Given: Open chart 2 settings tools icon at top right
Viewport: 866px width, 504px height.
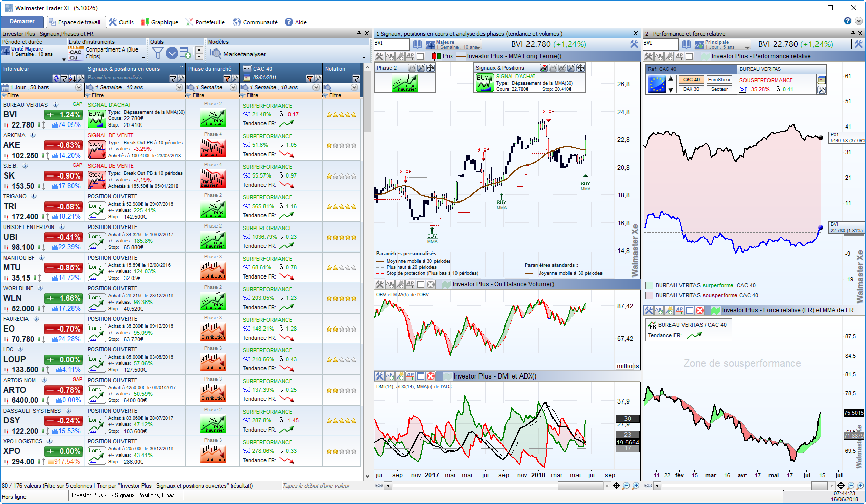Looking at the screenshot, I should 858,44.
